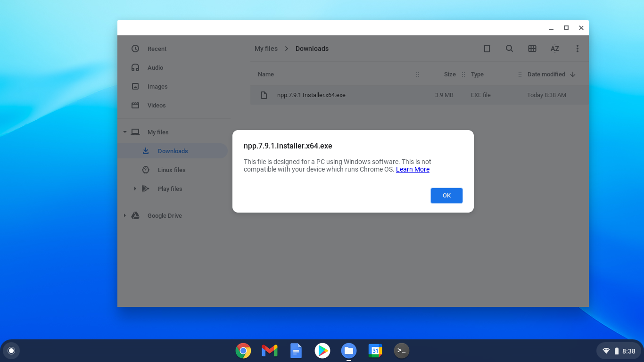The height and width of the screenshot is (362, 644).
Task: Click the Audio headphones icon
Action: point(135,67)
